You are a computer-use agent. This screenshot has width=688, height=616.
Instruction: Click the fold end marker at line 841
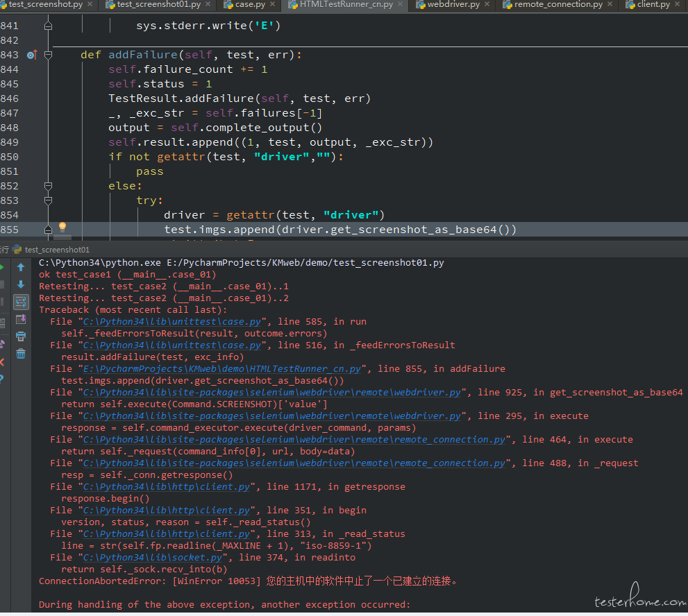(x=49, y=26)
